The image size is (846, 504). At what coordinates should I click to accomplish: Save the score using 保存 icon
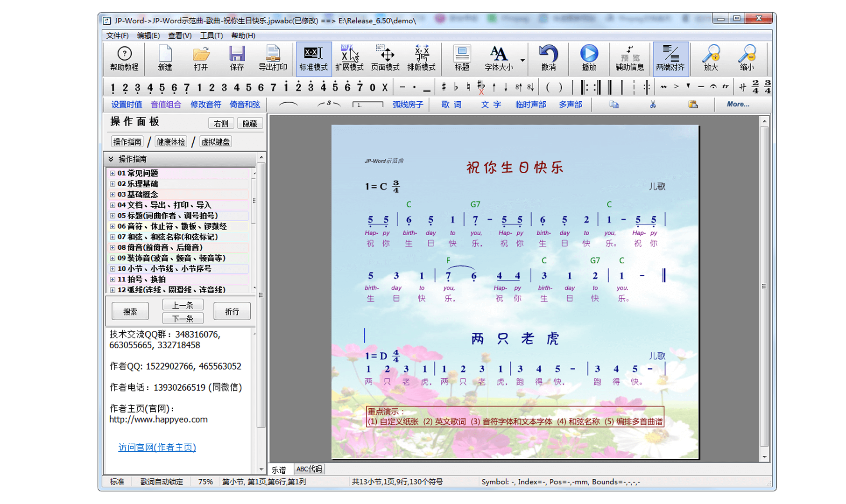pyautogui.click(x=237, y=58)
